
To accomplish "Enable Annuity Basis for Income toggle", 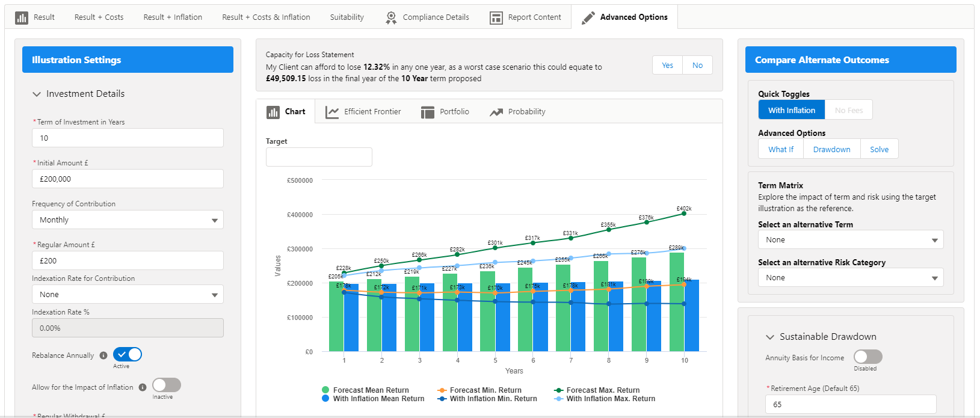I will coord(868,357).
